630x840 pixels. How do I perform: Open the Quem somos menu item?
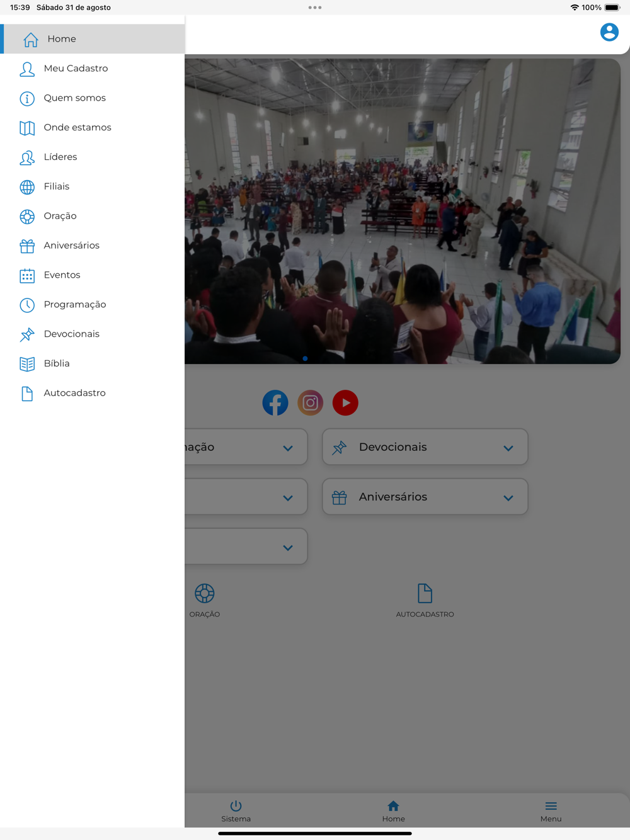coord(92,98)
